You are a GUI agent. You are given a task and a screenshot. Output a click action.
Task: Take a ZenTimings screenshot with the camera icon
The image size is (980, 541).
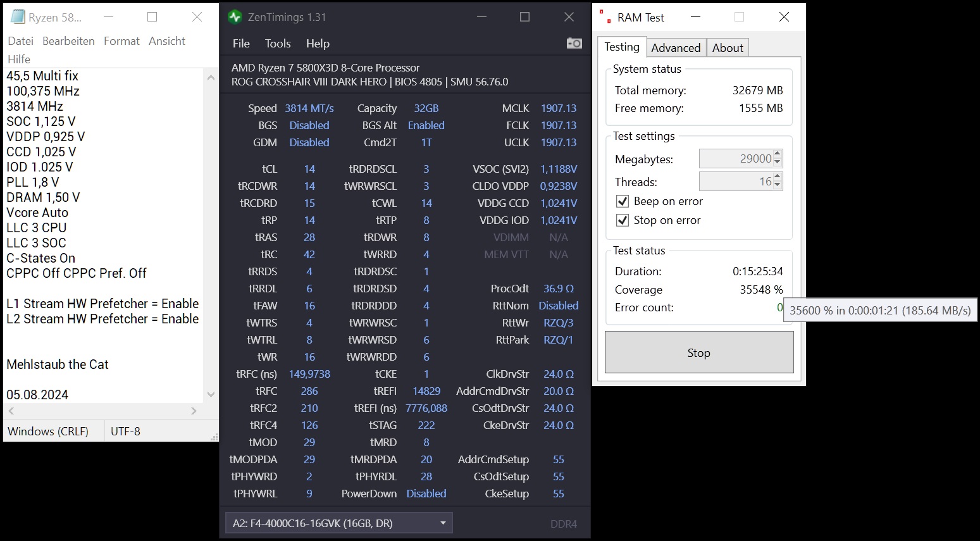(574, 43)
